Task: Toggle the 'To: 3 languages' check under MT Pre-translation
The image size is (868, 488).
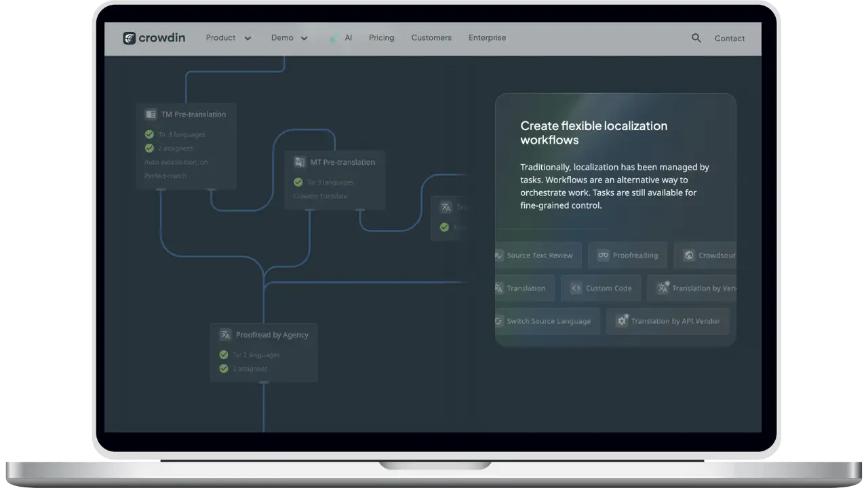Action: [x=298, y=182]
